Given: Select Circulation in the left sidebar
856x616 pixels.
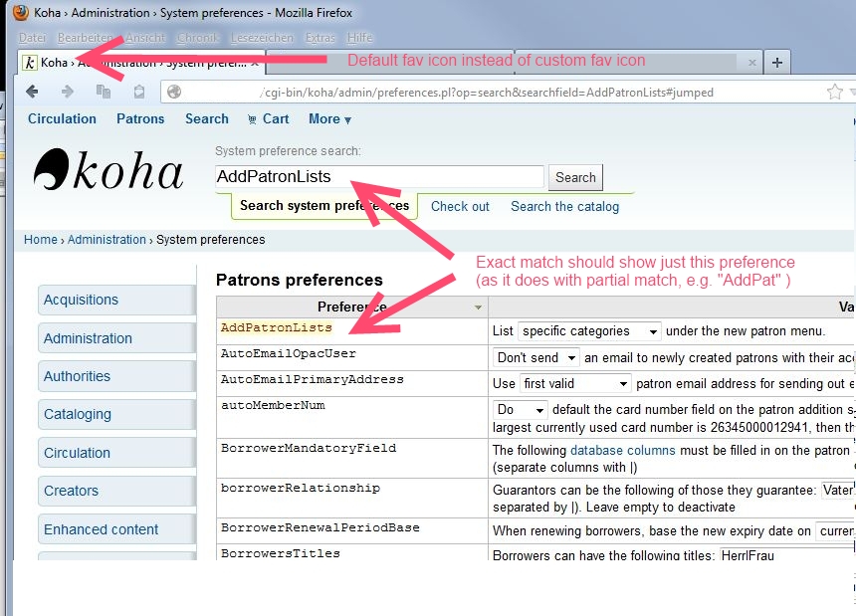Looking at the screenshot, I should tap(115, 453).
